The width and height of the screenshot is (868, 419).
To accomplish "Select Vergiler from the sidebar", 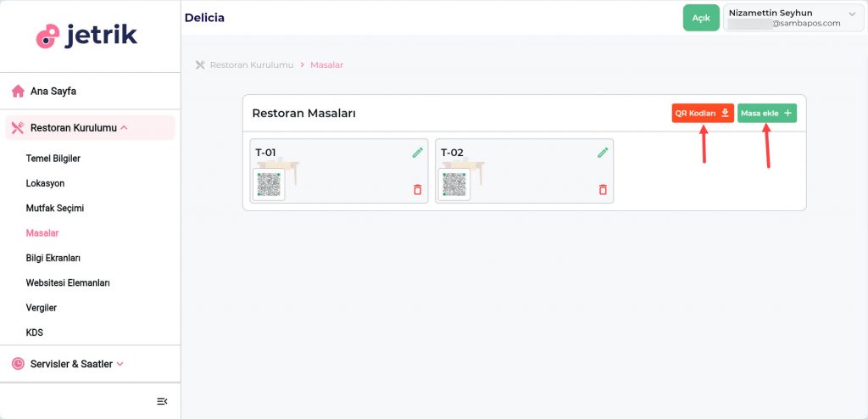I will (42, 308).
